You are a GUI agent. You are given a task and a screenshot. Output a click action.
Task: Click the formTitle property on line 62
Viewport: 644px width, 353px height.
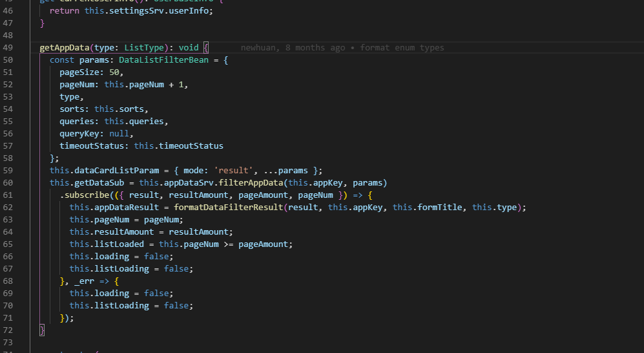439,208
